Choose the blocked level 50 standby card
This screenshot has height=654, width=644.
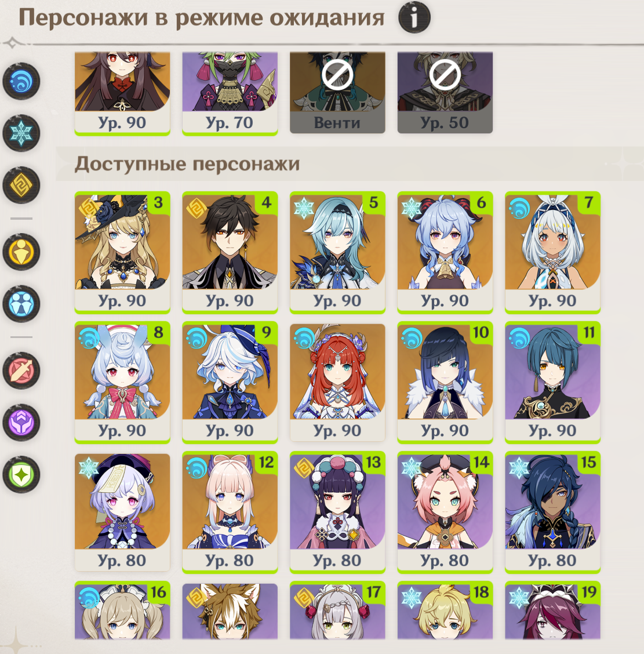click(445, 93)
